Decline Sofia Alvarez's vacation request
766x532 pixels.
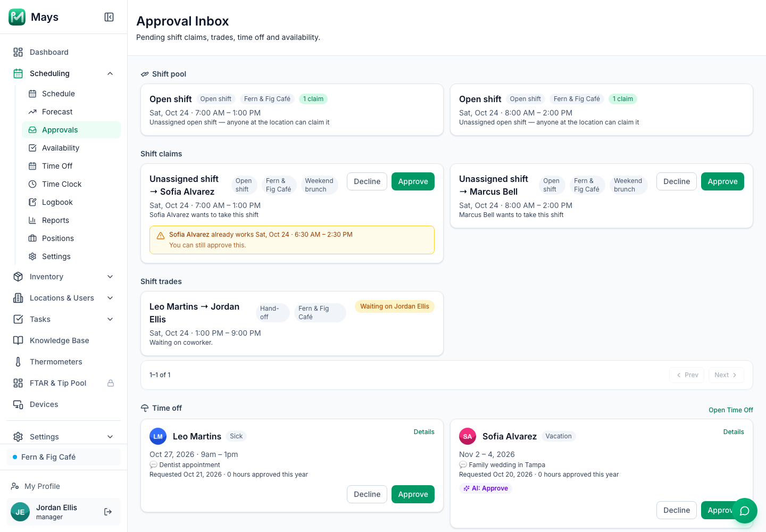coord(677,510)
